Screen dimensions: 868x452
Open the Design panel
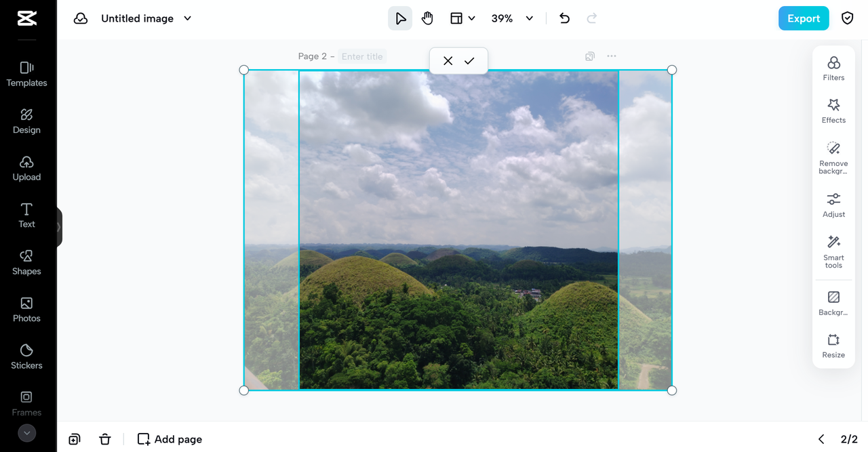coord(27,121)
